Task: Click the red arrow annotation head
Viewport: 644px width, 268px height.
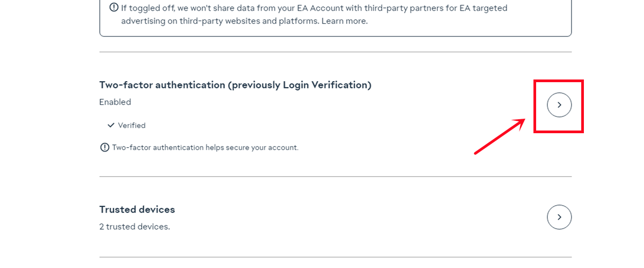Action: [x=519, y=123]
